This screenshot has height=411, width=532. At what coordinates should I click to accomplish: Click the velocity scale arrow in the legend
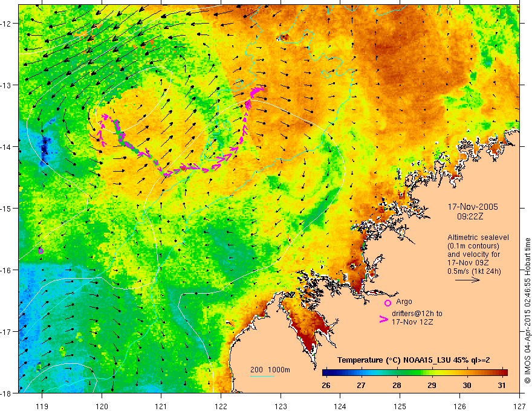point(467,280)
